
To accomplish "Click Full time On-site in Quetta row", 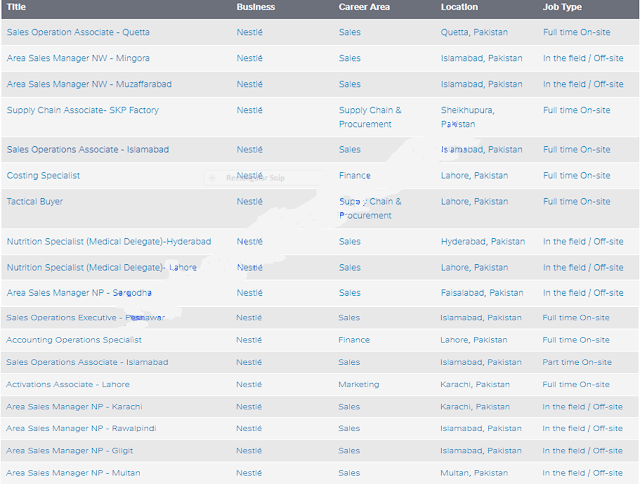I will pyautogui.click(x=576, y=32).
